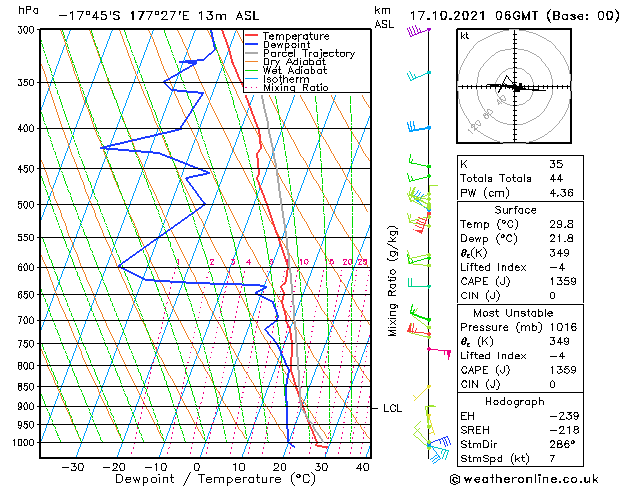Click the Mixing Ratio legend entry

pyautogui.click(x=287, y=88)
